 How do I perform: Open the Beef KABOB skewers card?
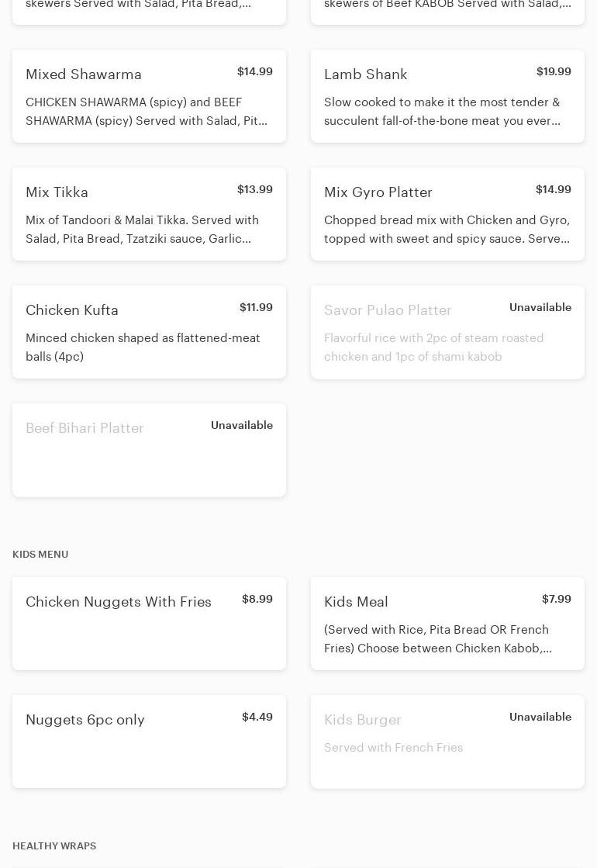tap(447, 9)
